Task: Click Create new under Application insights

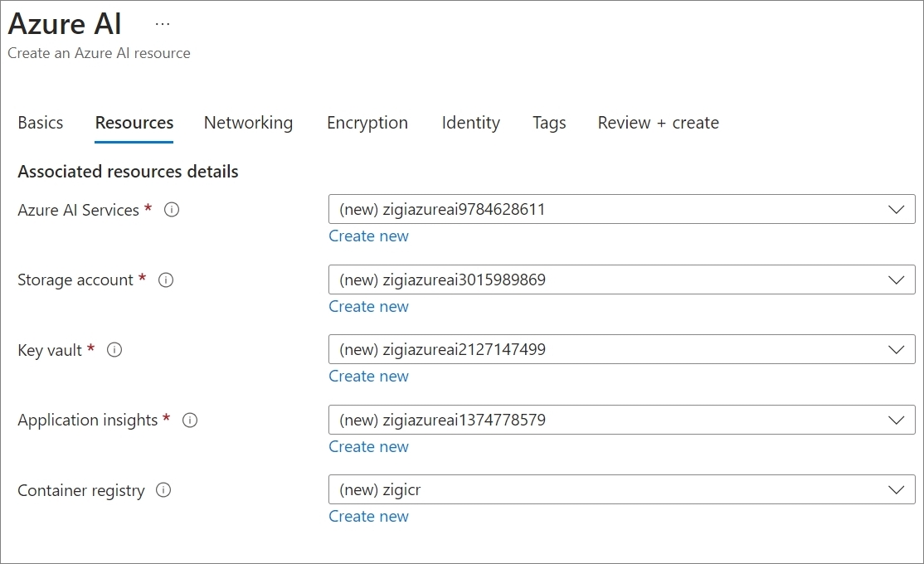Action: pyautogui.click(x=368, y=447)
